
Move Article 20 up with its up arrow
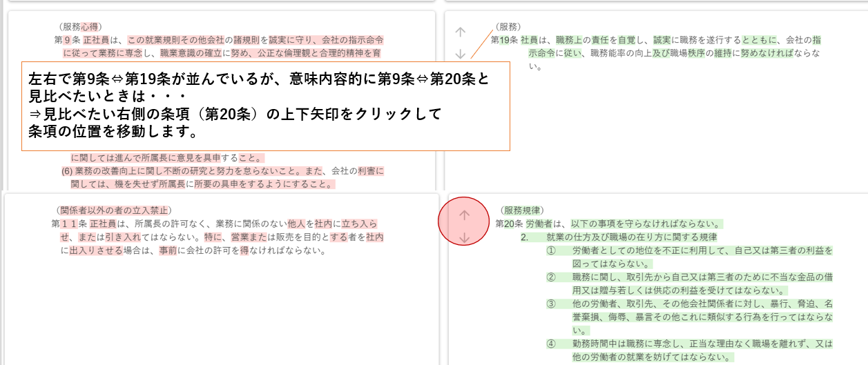coord(465,215)
